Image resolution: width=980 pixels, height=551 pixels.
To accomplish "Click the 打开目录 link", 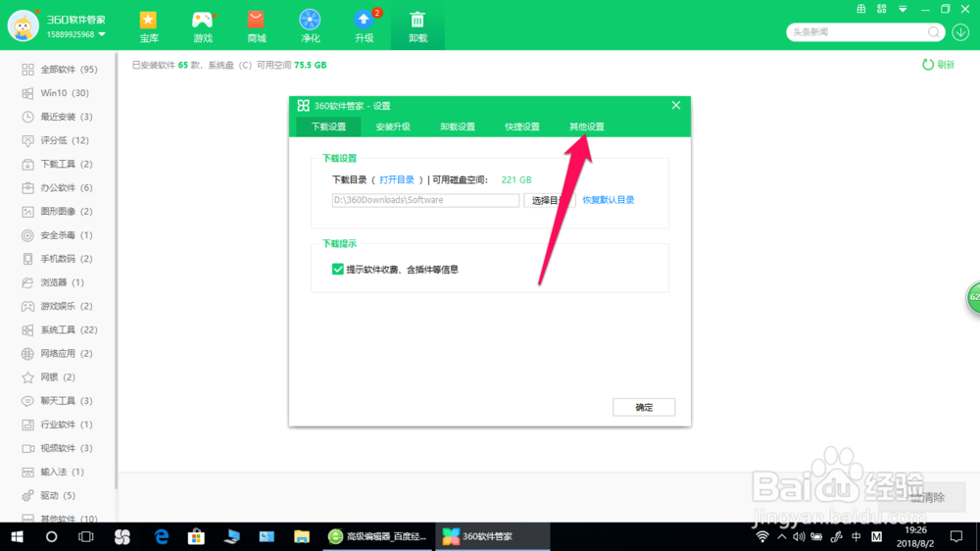I will [397, 180].
